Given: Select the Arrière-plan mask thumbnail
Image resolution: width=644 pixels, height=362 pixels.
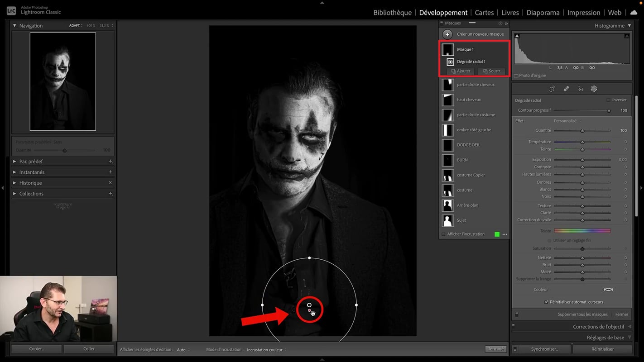Looking at the screenshot, I should click(448, 205).
